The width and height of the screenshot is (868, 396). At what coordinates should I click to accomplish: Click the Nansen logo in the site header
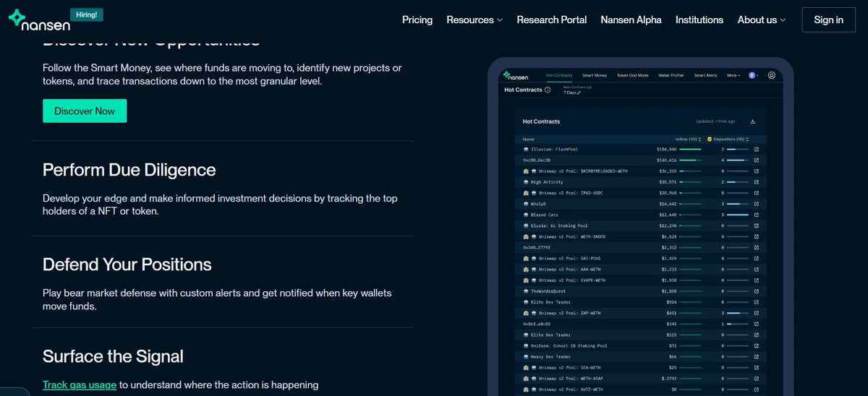pyautogui.click(x=39, y=20)
